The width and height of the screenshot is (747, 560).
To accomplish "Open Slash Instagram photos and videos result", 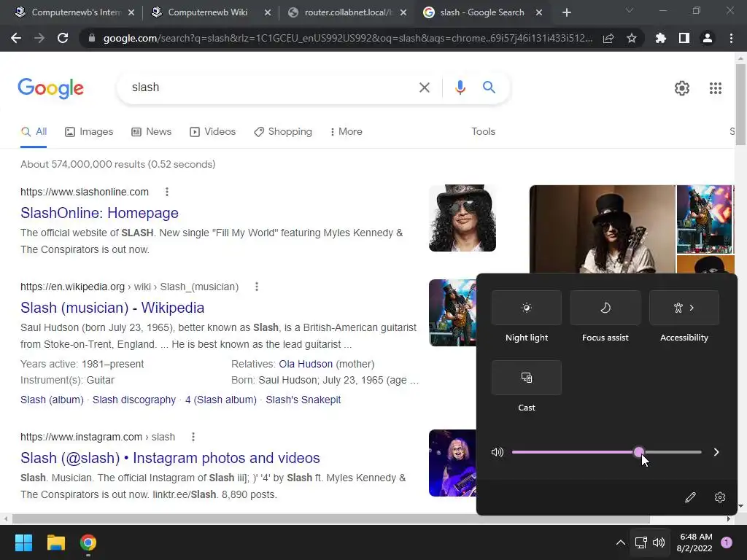I will coord(170,458).
